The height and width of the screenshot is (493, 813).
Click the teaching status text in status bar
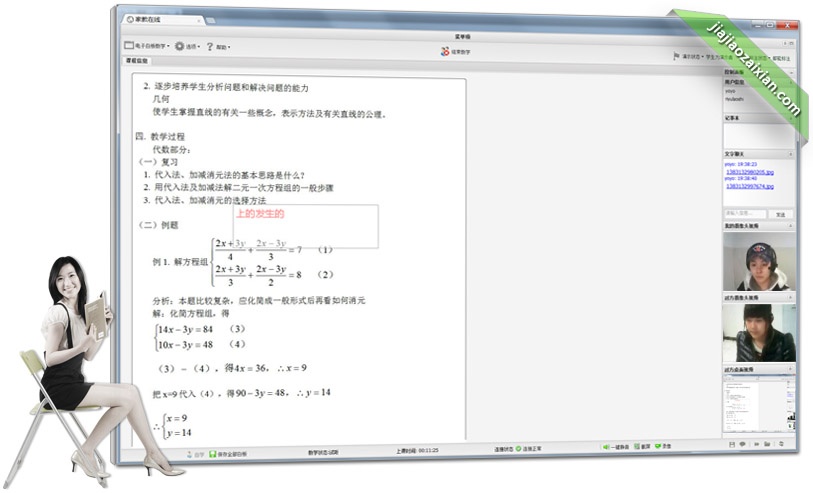click(x=323, y=452)
